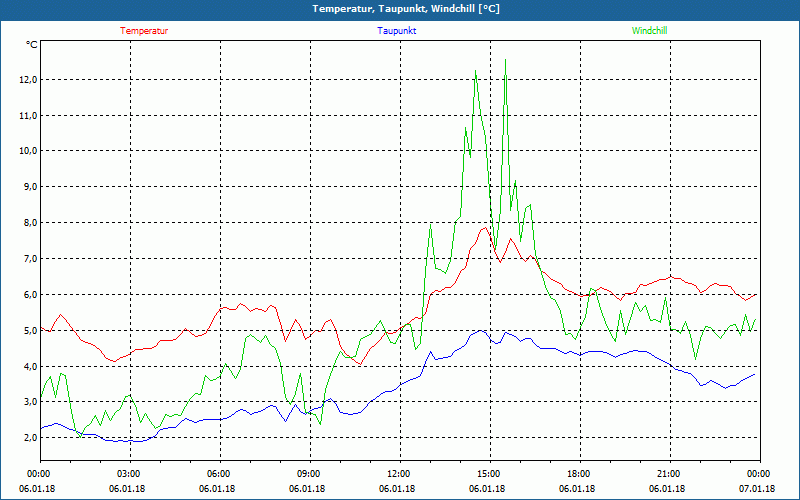Click the '°C' unit label on the y-axis
800x500 pixels.
32,45
